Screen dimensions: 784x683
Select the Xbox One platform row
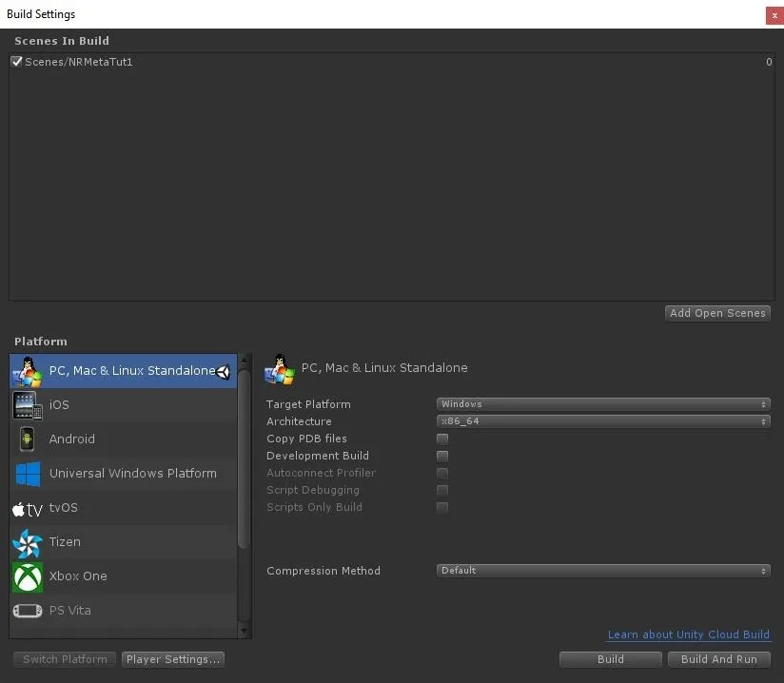point(123,576)
